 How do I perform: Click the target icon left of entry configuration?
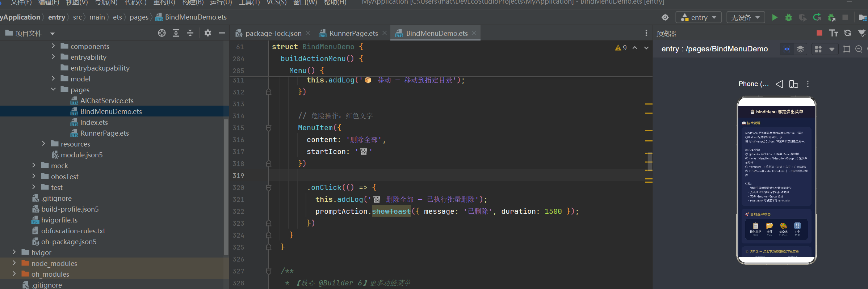[x=665, y=17]
